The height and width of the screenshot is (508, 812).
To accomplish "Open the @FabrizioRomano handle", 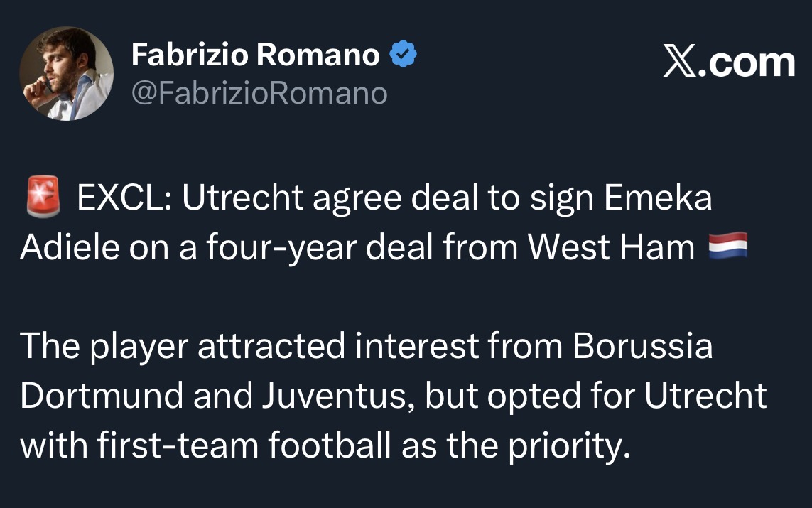I will click(259, 93).
